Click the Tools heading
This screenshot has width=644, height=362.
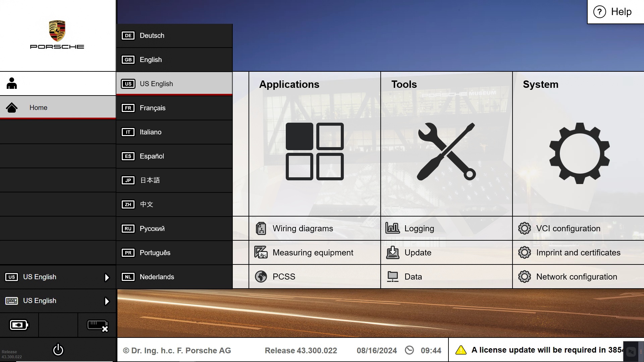(404, 84)
